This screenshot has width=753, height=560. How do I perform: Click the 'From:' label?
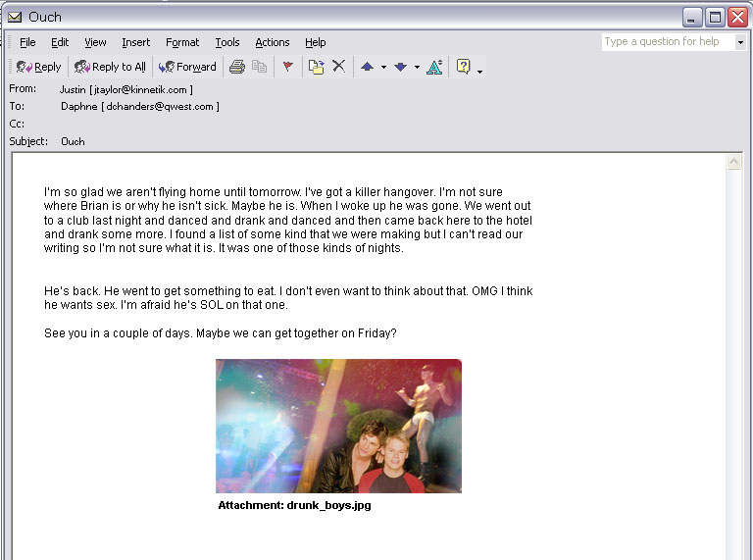(23, 89)
